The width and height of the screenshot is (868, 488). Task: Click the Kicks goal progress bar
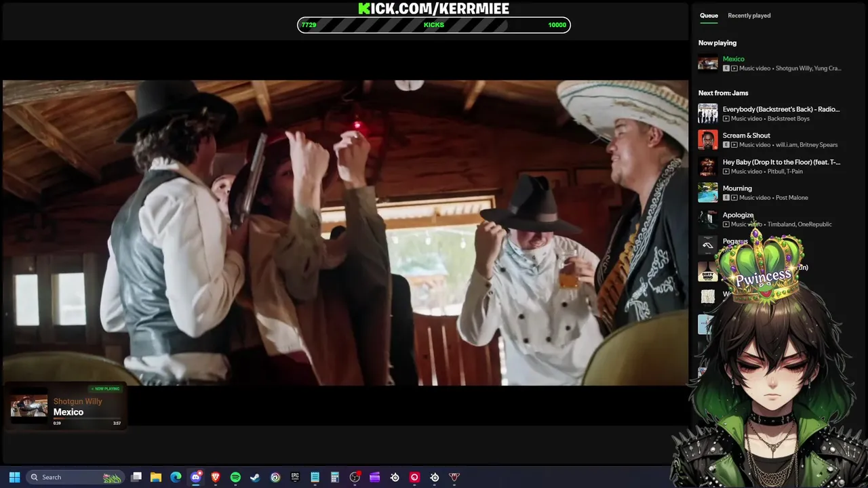click(434, 25)
